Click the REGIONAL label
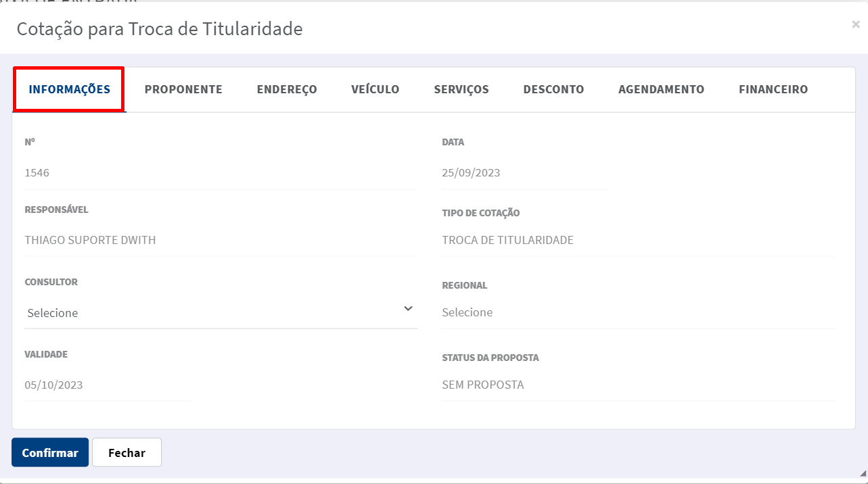868x484 pixels. pyautogui.click(x=465, y=285)
